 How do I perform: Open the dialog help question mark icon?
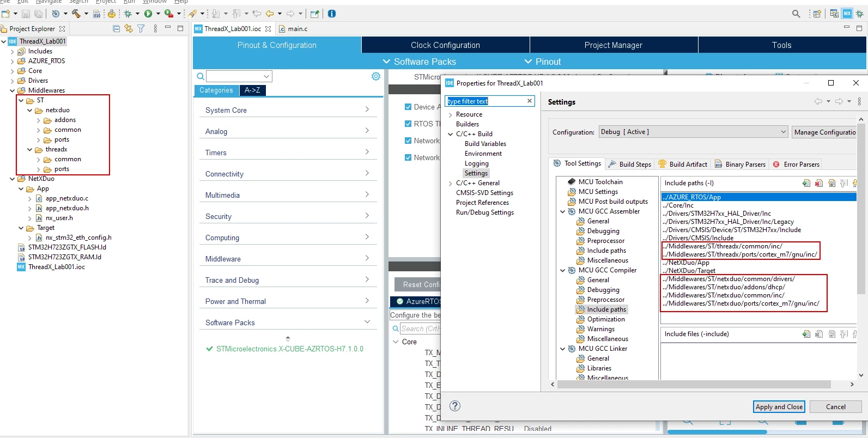tap(455, 406)
